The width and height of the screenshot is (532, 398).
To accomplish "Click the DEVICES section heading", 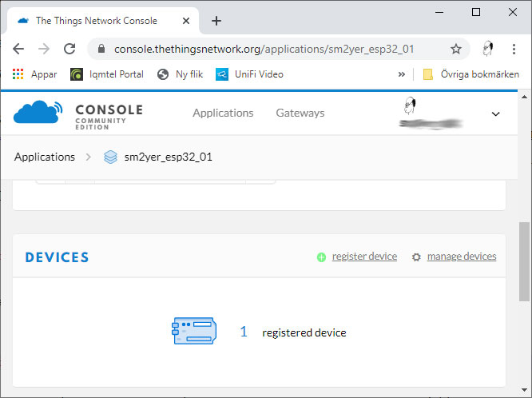I will [x=57, y=257].
